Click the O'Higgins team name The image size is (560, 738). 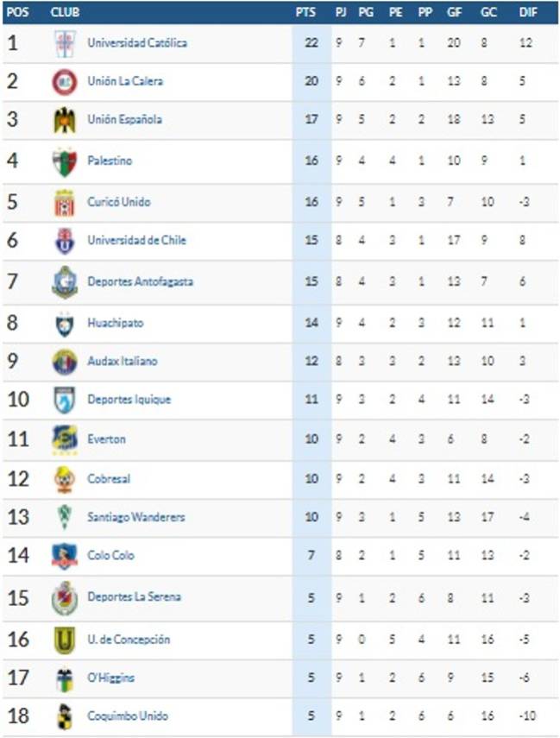click(x=111, y=678)
